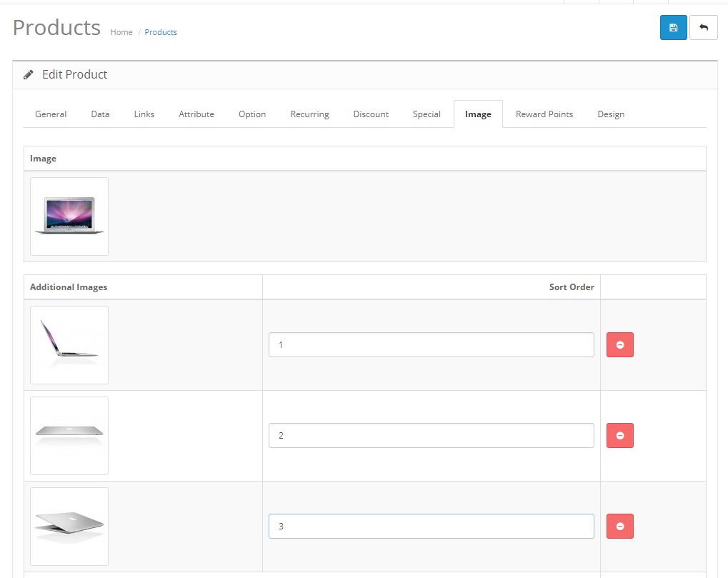728x578 pixels.
Task: Switch to the Design tab
Action: (x=611, y=114)
